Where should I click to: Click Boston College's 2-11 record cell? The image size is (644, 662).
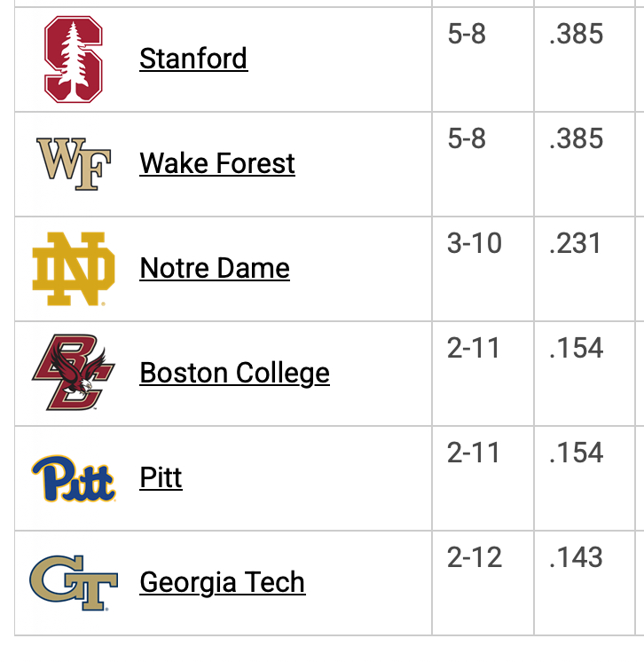(474, 349)
